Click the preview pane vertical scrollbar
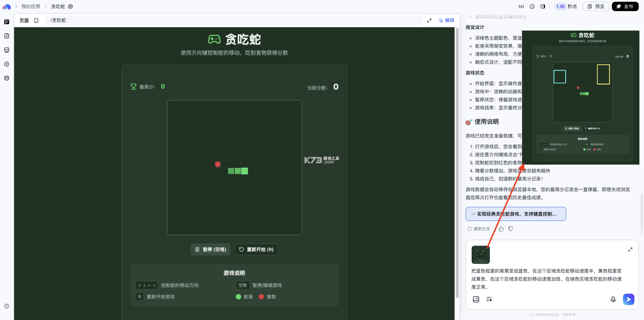 pyautogui.click(x=457, y=163)
